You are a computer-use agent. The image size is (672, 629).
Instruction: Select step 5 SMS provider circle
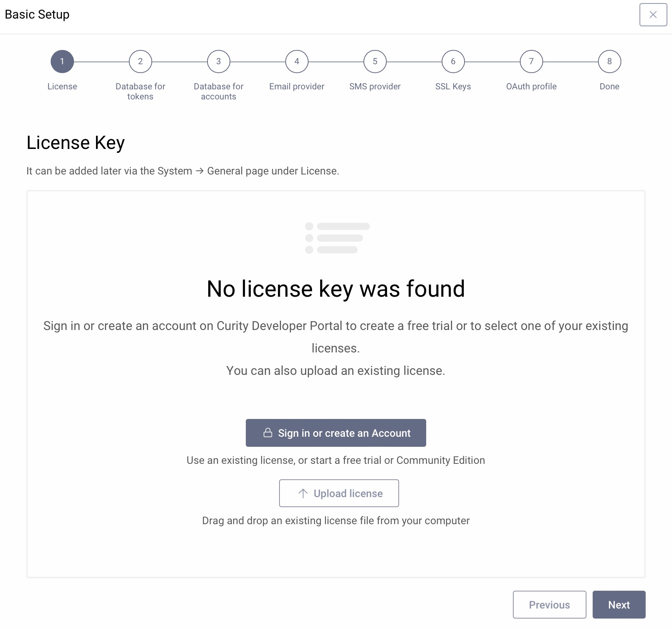point(374,61)
